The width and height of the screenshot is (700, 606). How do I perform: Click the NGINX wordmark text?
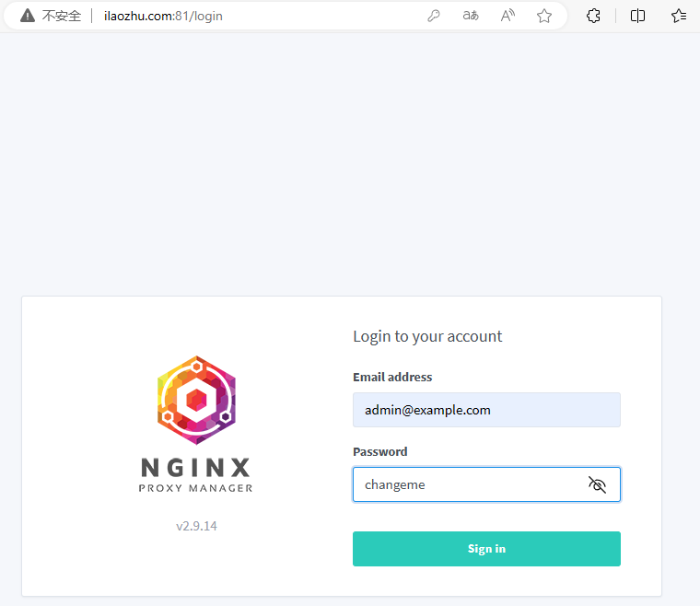195,468
